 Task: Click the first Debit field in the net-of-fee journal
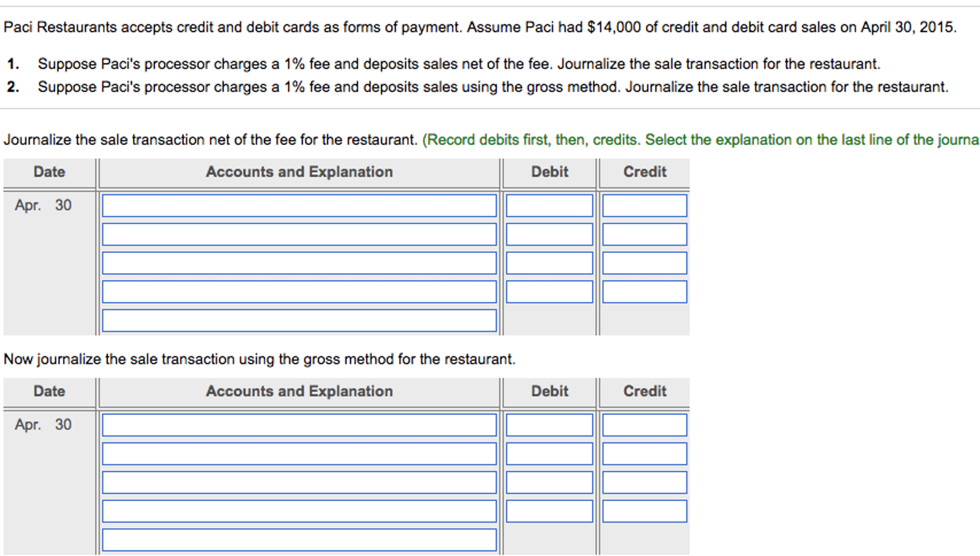pyautogui.click(x=548, y=206)
